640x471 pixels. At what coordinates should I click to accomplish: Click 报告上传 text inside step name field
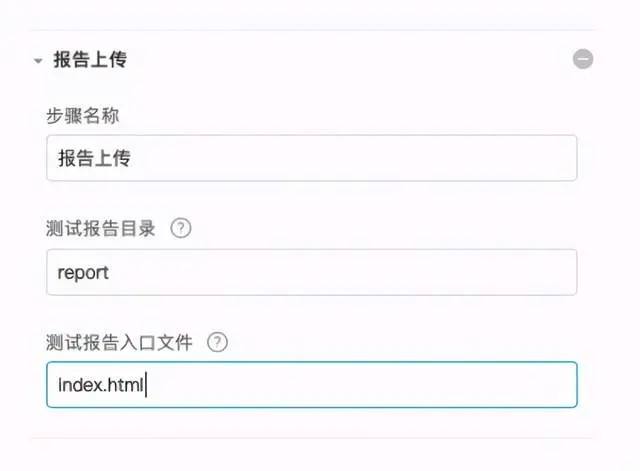coord(95,158)
